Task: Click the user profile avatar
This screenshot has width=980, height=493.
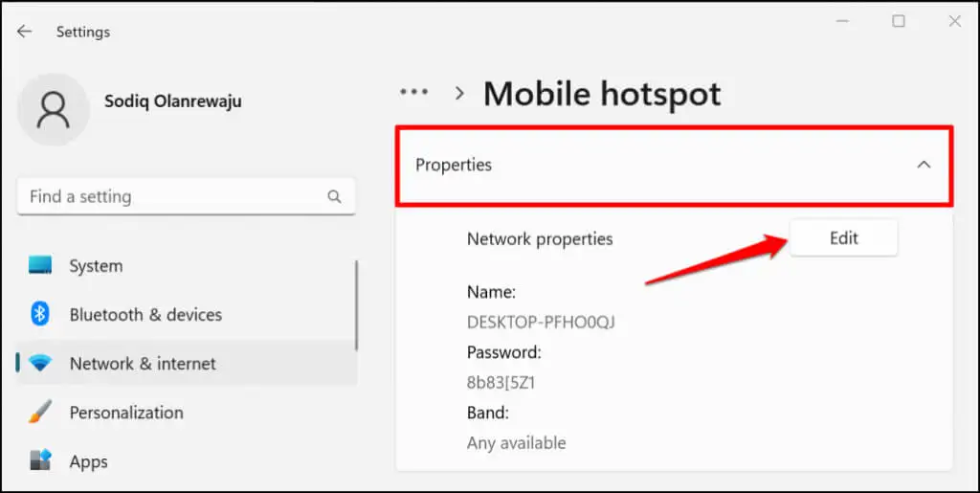Action: (54, 109)
